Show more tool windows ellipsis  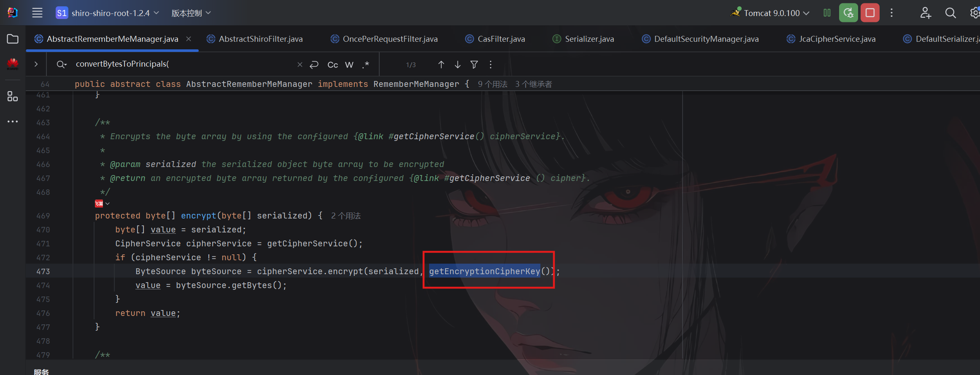pyautogui.click(x=13, y=121)
